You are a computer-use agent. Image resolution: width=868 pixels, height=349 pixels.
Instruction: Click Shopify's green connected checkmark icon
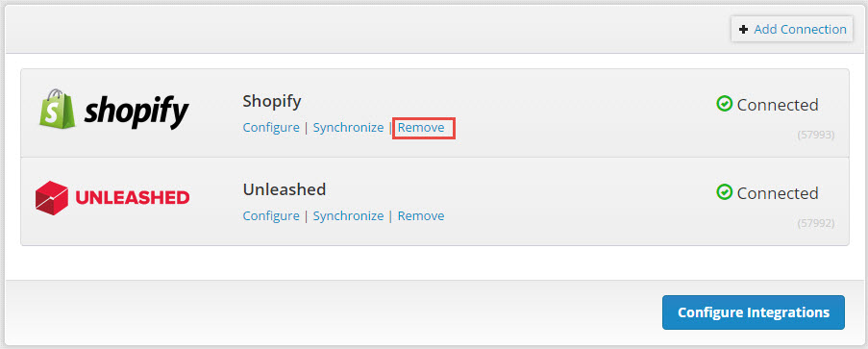(x=724, y=104)
